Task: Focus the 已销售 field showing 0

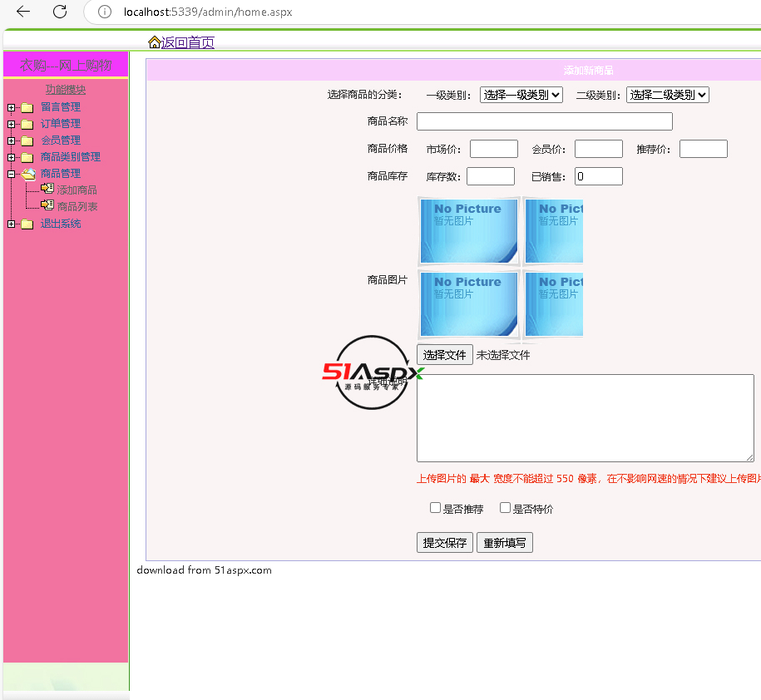Action: 599,176
